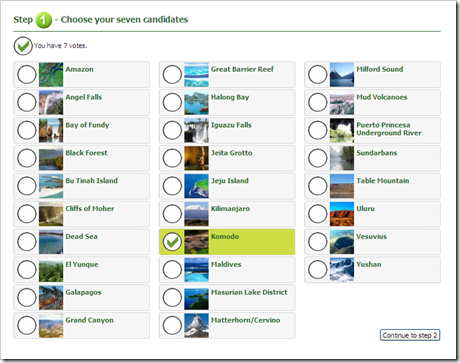Click the Grand Canyon picture
The width and height of the screenshot is (460, 363).
(x=51, y=325)
